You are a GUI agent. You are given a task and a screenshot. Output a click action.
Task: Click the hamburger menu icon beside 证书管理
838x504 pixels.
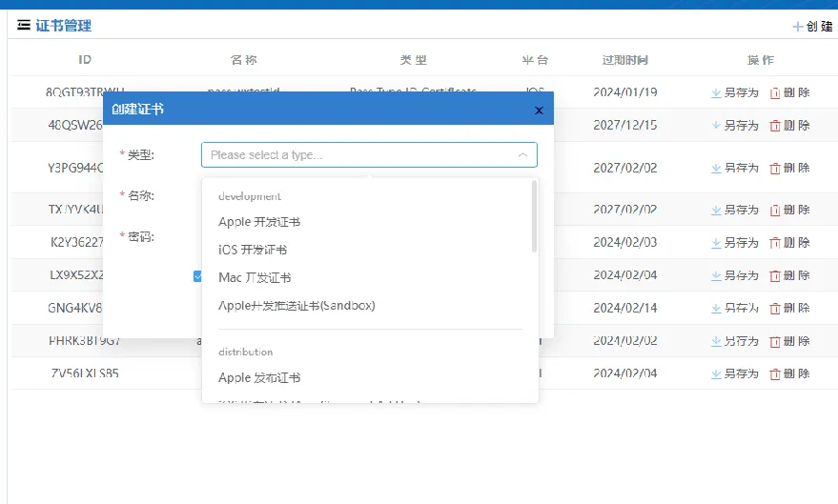24,25
